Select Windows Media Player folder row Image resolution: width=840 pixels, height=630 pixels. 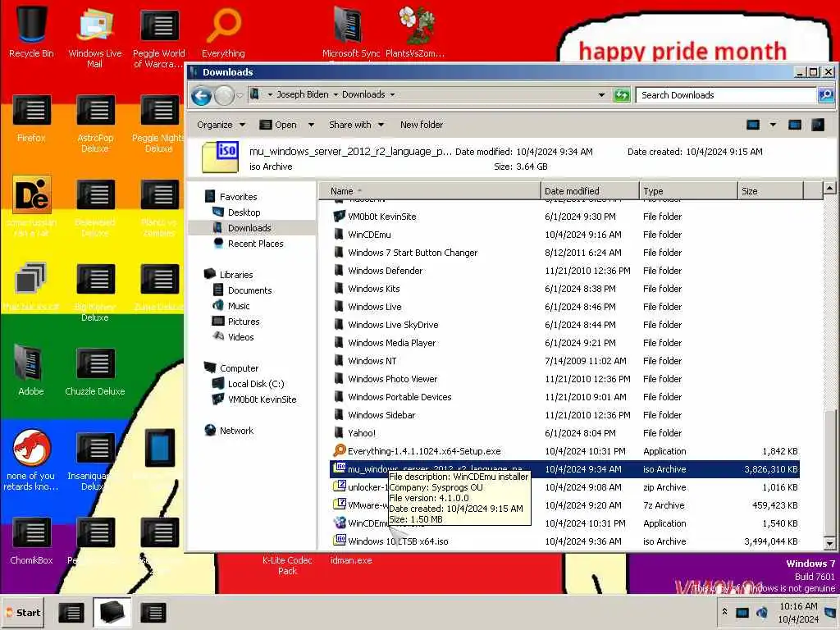(565, 343)
